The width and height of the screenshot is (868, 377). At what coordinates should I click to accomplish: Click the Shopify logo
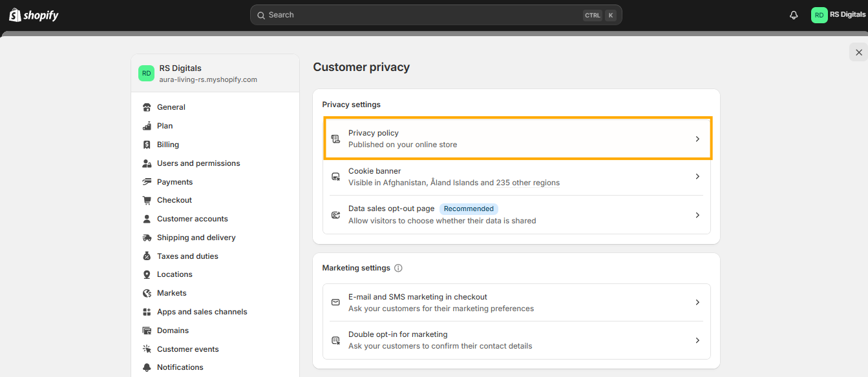[x=34, y=15]
